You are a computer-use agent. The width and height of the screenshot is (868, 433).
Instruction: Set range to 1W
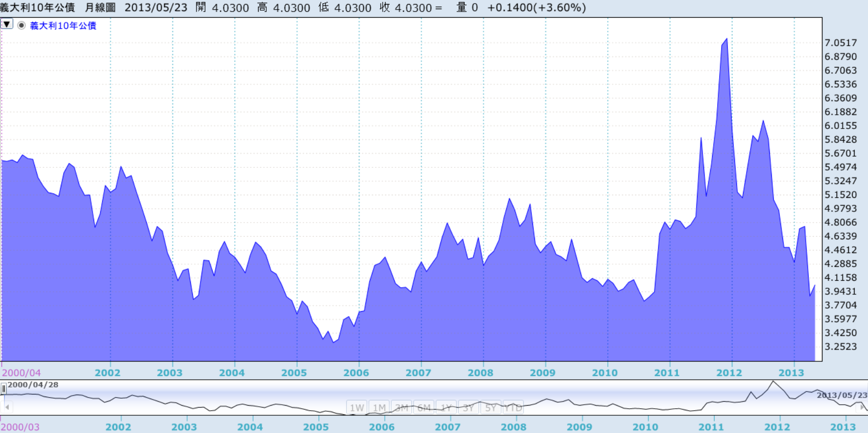[x=357, y=408]
